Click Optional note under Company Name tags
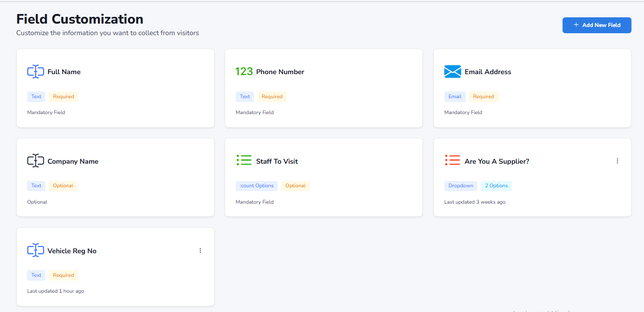The height and width of the screenshot is (312, 644). pyautogui.click(x=37, y=202)
